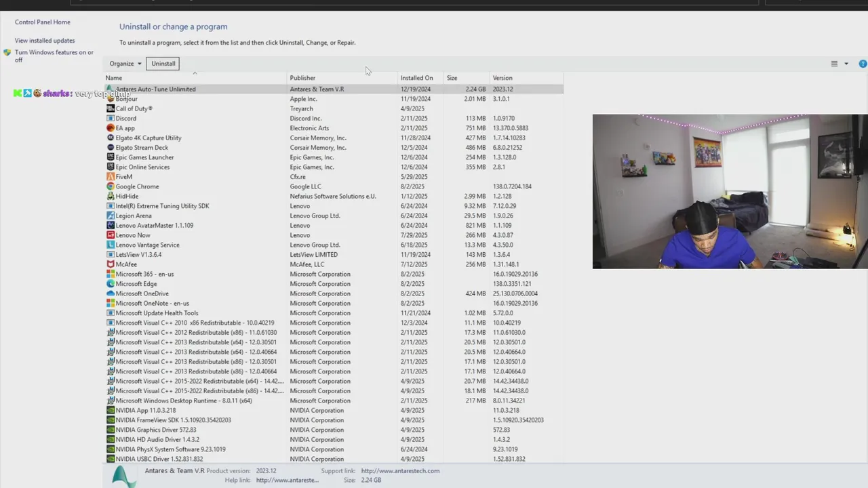Click the Legion Arena icon
The height and width of the screenshot is (488, 868).
click(x=111, y=216)
